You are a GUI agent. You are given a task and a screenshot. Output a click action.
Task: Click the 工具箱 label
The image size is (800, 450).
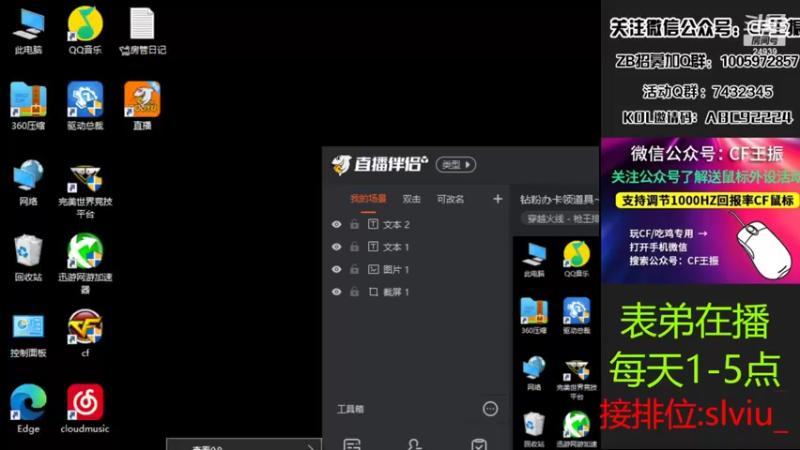[351, 409]
